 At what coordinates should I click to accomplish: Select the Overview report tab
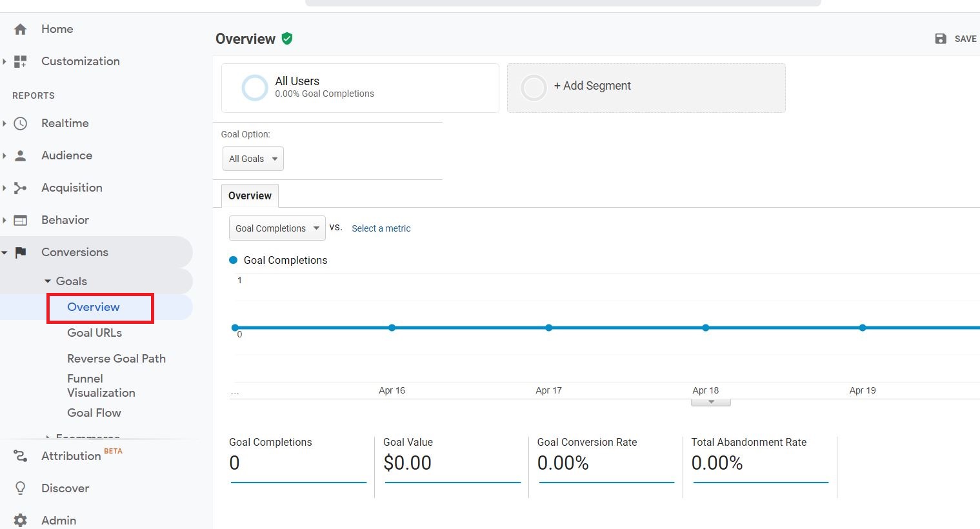pos(250,196)
